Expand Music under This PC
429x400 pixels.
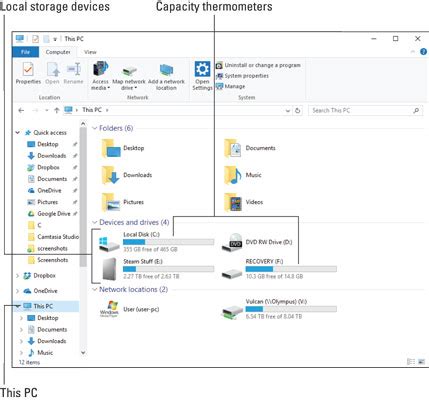tap(22, 353)
